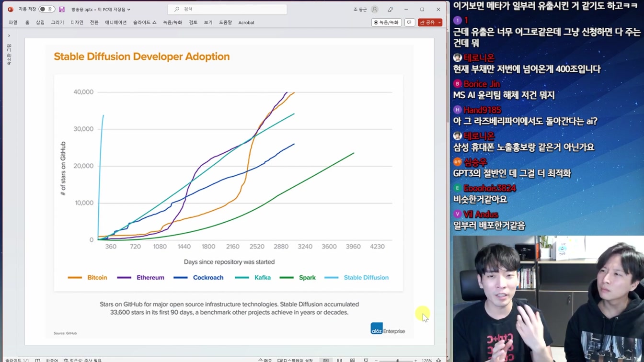The height and width of the screenshot is (362, 644).
Task: Toggle the 메모 notes pane button
Action: coord(265,360)
